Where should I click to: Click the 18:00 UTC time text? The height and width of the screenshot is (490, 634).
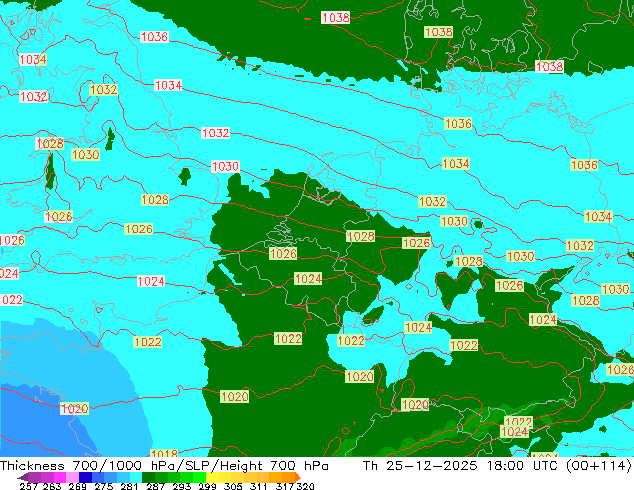[x=524, y=466]
